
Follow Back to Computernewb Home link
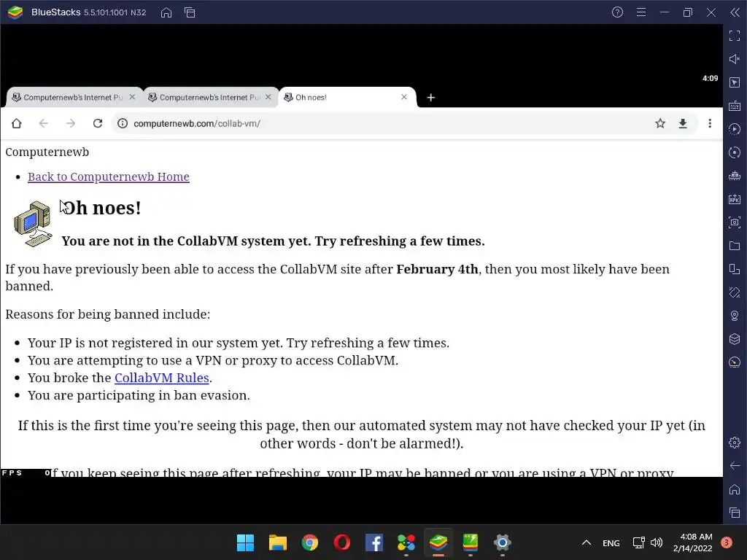tap(108, 176)
